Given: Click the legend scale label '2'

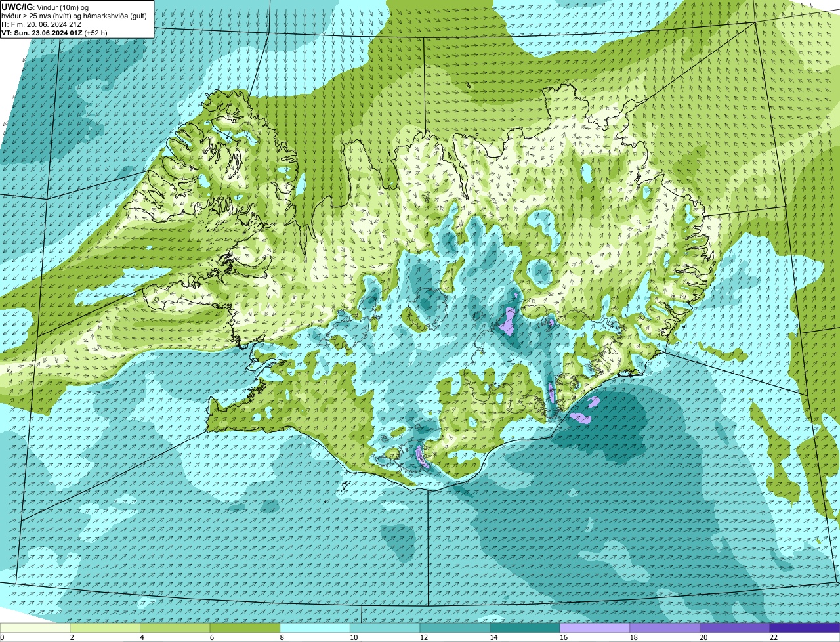Looking at the screenshot, I should point(72,637).
